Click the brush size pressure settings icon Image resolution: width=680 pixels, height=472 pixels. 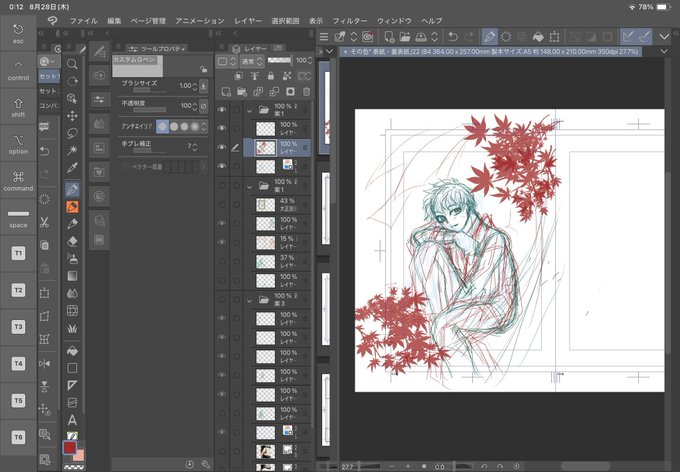point(203,86)
